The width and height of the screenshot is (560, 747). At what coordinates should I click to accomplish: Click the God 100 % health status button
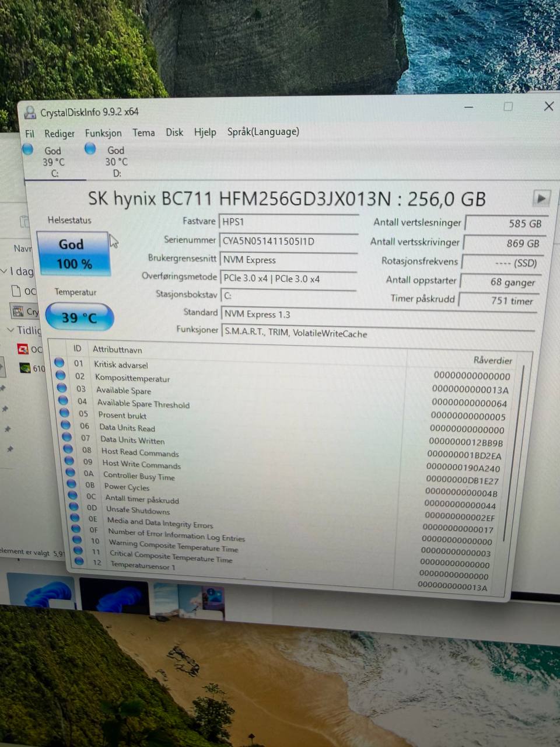(73, 254)
